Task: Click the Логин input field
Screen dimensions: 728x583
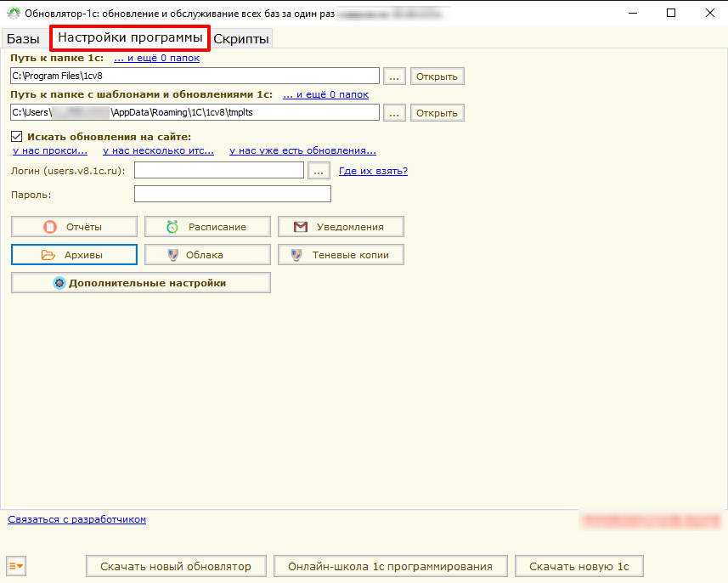Action: (x=219, y=170)
